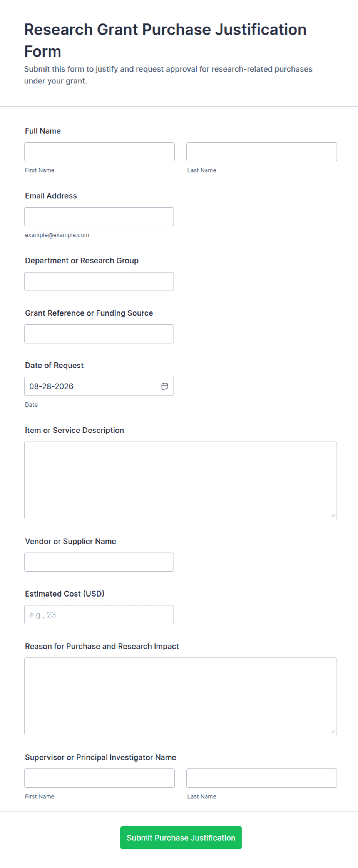Click the Email Address label
The image size is (358, 868).
point(51,196)
